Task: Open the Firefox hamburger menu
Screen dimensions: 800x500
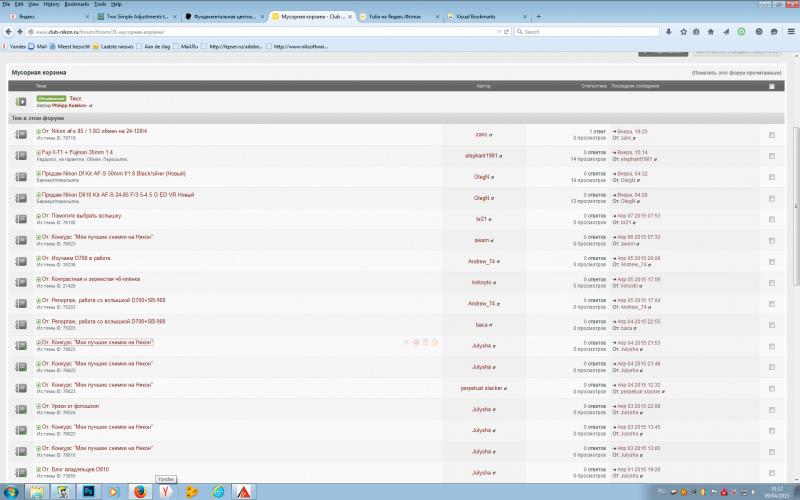Action: (x=791, y=32)
